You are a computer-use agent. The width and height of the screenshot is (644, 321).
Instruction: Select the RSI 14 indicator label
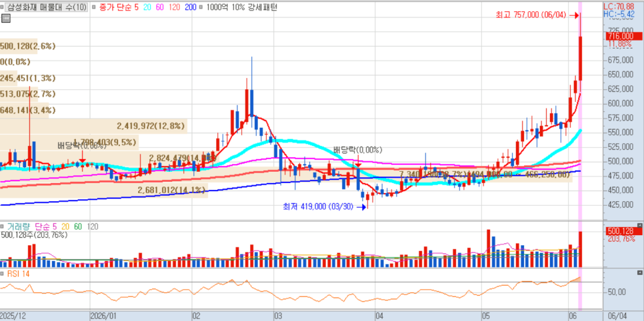(19, 274)
